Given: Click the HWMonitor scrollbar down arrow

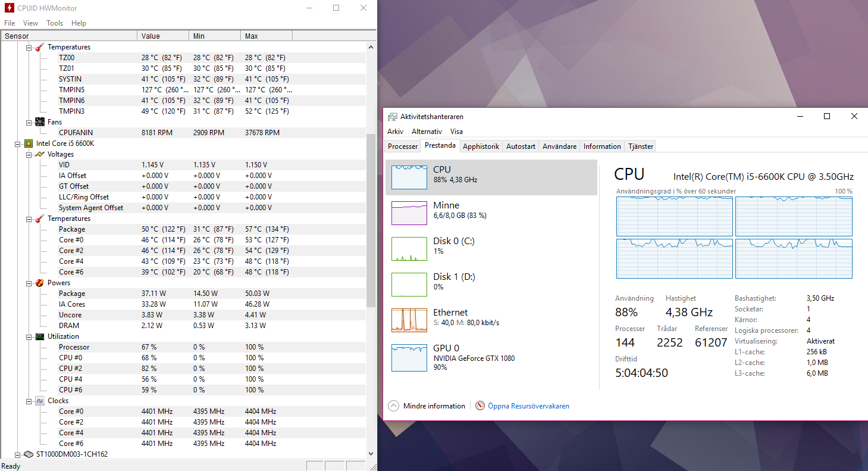Looking at the screenshot, I should (371, 454).
